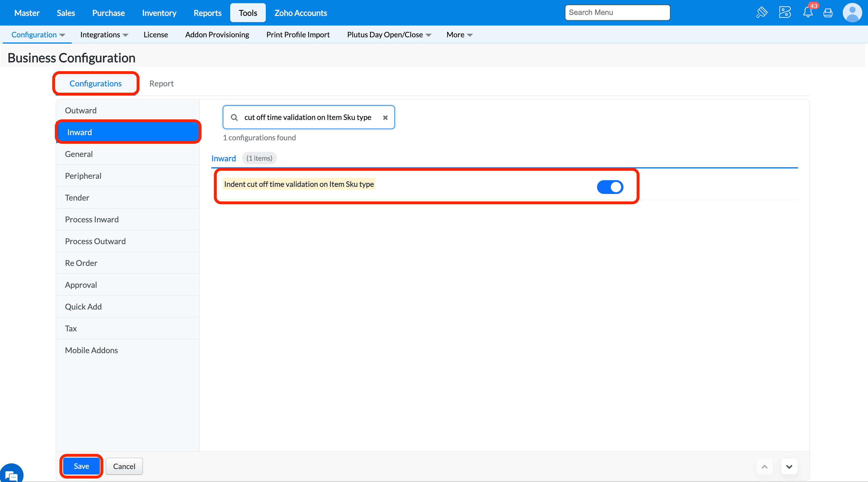Open the chat support bubble icon
868x482 pixels.
click(x=11, y=475)
